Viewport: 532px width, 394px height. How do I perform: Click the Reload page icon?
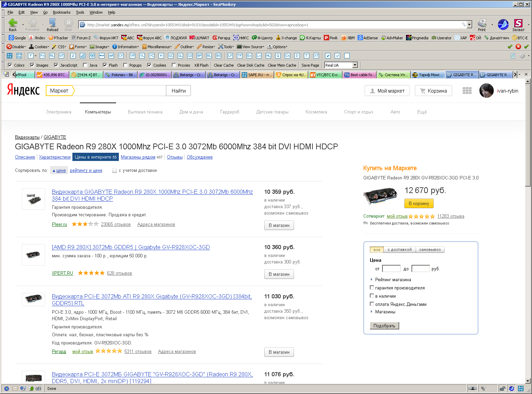click(x=52, y=23)
